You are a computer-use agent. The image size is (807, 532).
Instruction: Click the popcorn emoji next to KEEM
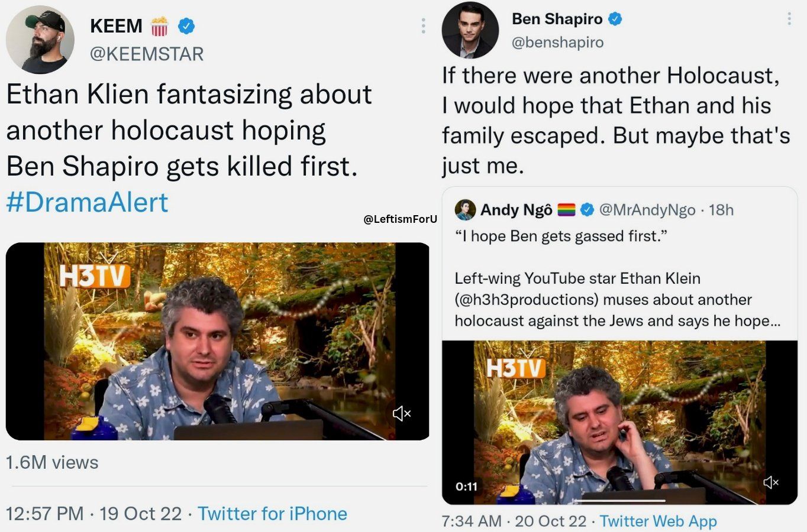[159, 27]
